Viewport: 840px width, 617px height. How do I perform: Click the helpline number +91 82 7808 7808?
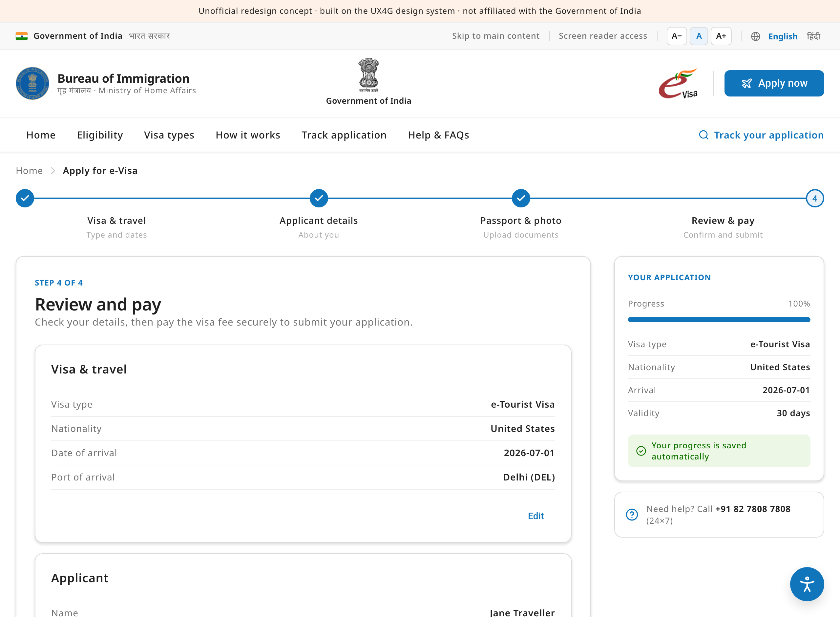click(753, 509)
